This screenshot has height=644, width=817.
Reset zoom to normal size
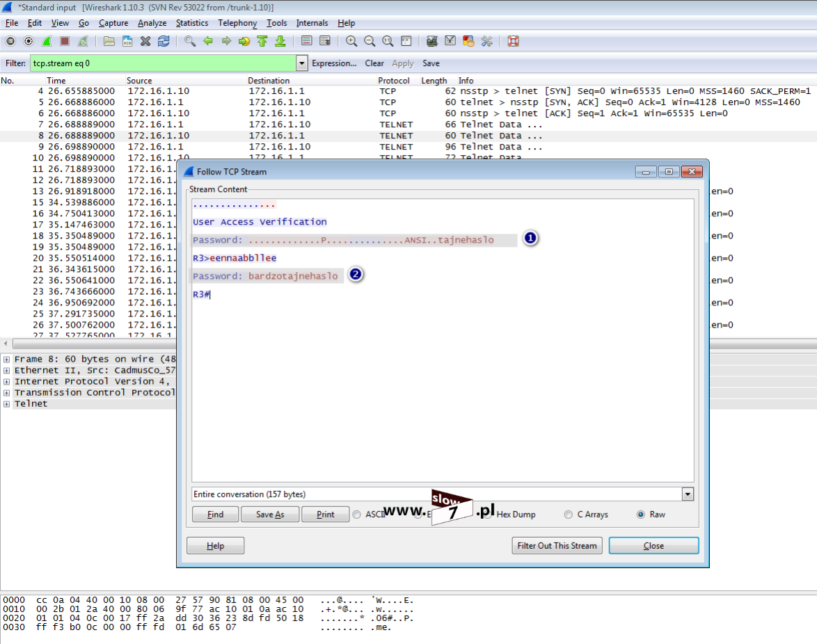point(388,41)
